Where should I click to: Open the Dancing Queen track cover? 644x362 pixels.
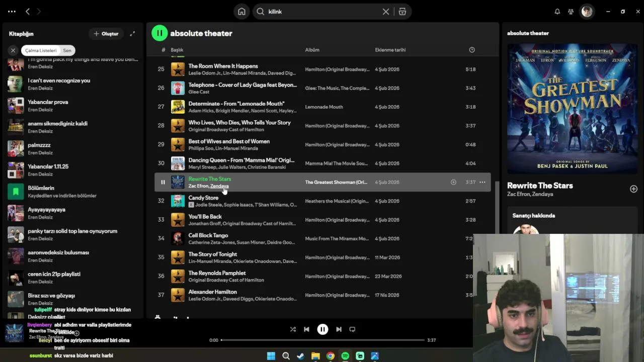point(178,163)
